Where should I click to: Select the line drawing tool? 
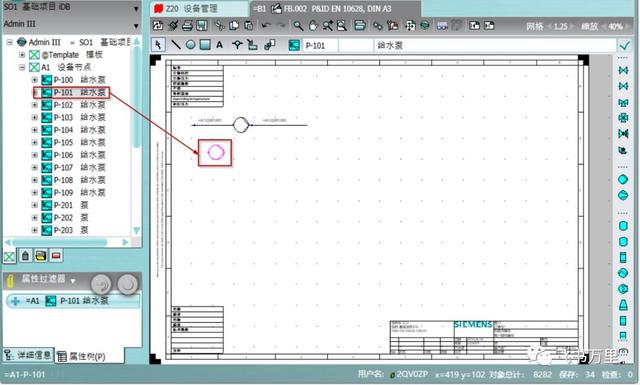(x=176, y=45)
